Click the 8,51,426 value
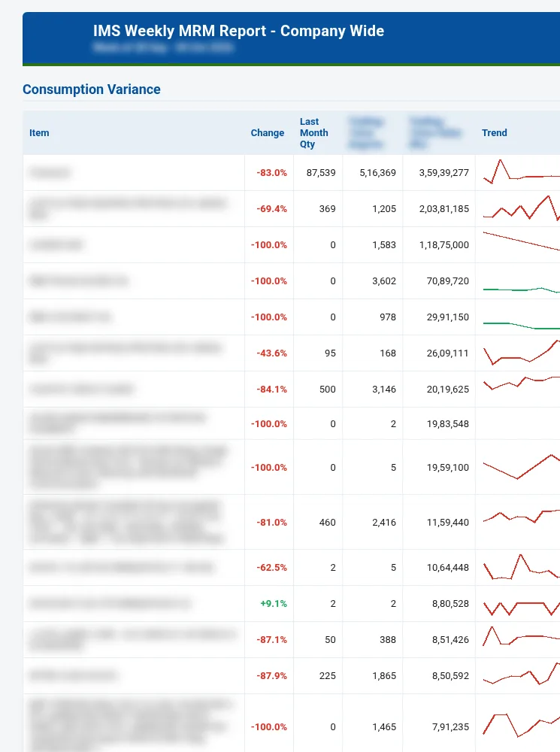The height and width of the screenshot is (752, 560). point(451,639)
